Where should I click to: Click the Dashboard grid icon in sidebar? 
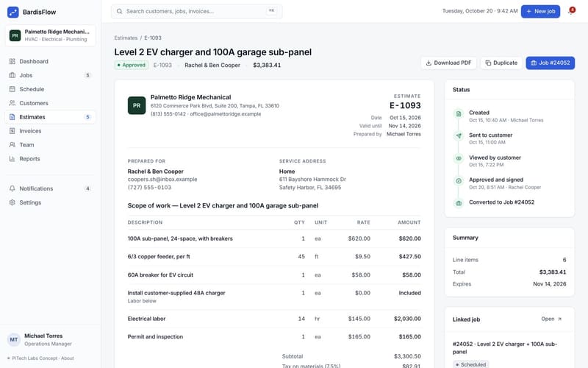pyautogui.click(x=12, y=61)
